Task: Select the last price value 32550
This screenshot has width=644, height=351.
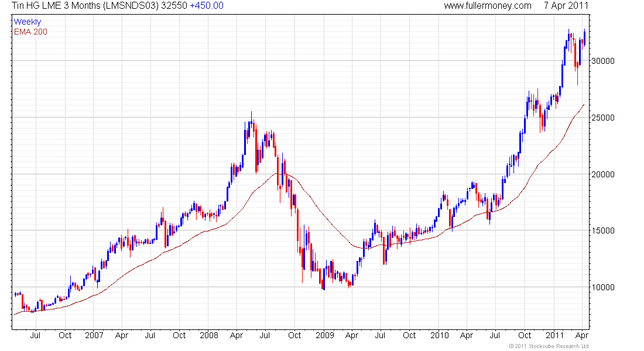Action: [x=174, y=6]
